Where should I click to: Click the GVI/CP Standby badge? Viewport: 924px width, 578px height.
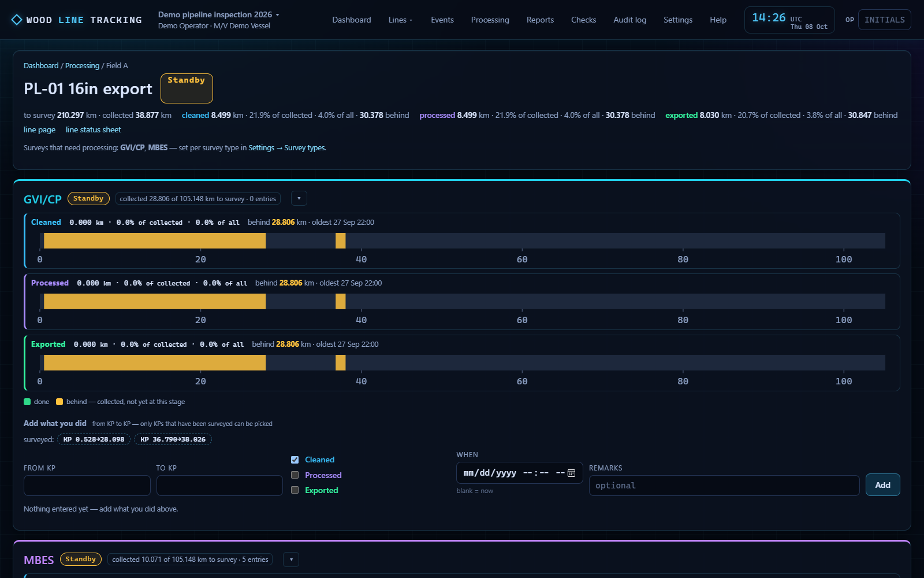pos(88,198)
